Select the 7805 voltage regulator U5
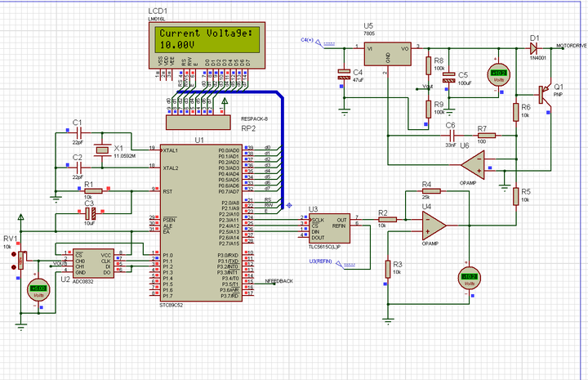Screen dimensions: 588x380 point(387,54)
